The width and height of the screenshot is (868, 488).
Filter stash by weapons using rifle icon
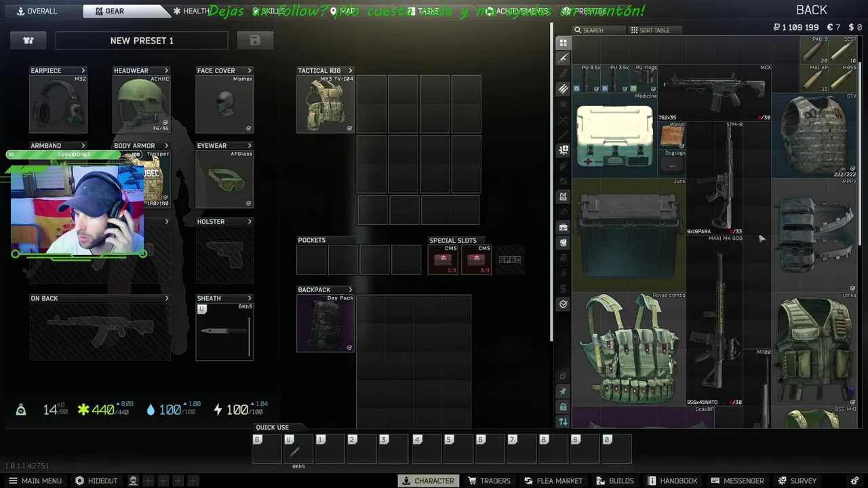pyautogui.click(x=563, y=58)
